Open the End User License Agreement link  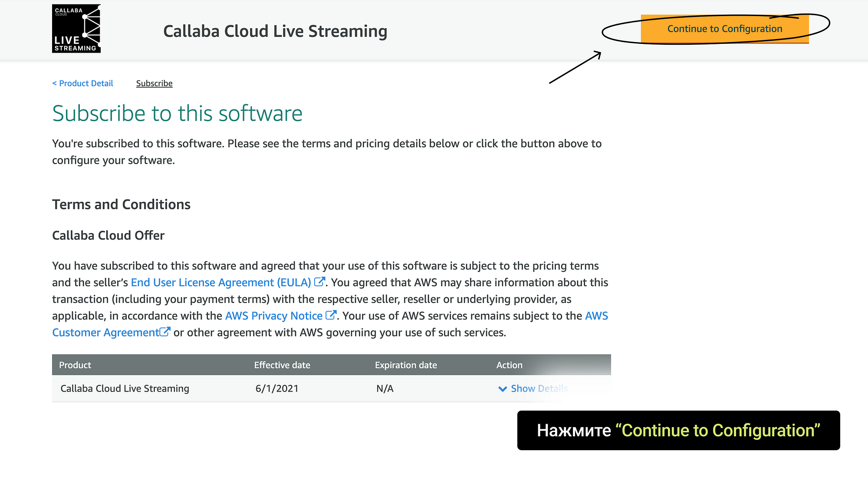[x=221, y=283]
